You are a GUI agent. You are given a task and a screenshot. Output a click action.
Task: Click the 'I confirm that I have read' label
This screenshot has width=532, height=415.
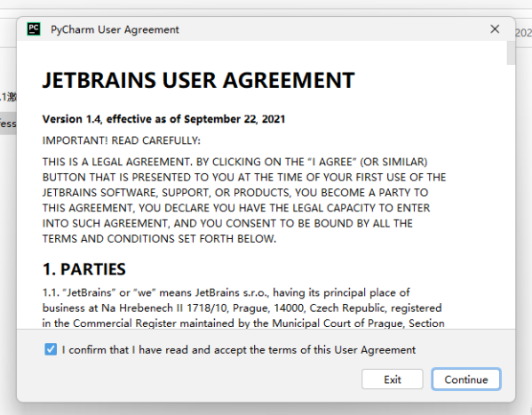pyautogui.click(x=239, y=350)
